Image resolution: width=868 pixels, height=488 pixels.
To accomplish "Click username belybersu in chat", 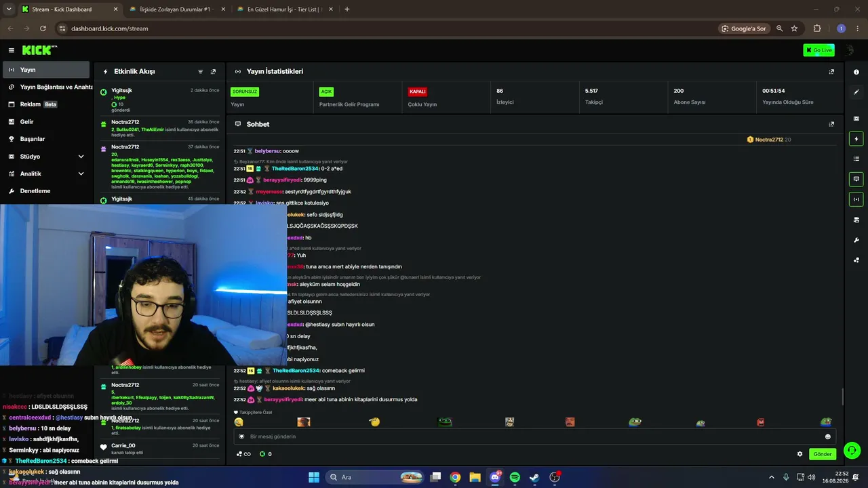I will click(x=267, y=151).
